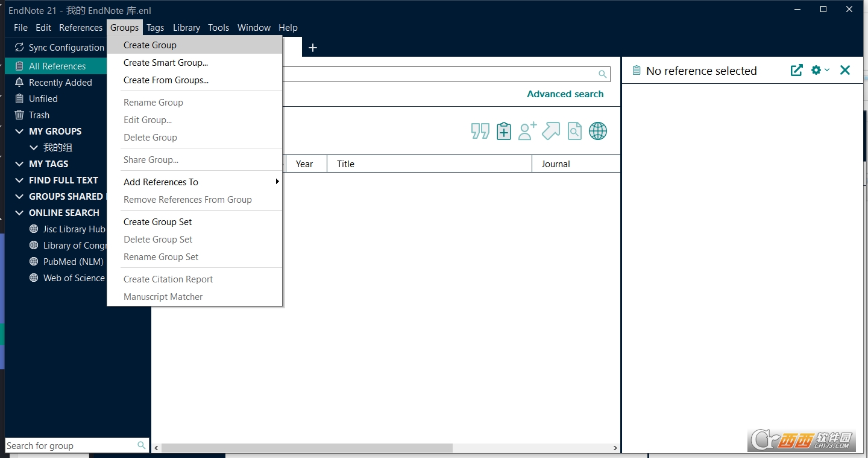Open the References menu

(81, 28)
